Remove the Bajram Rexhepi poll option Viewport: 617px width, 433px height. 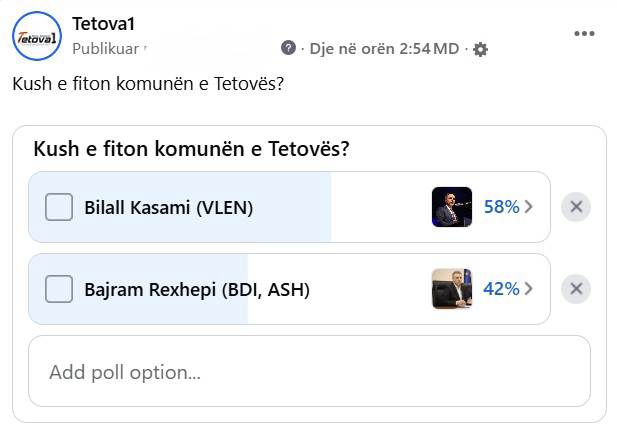point(575,289)
